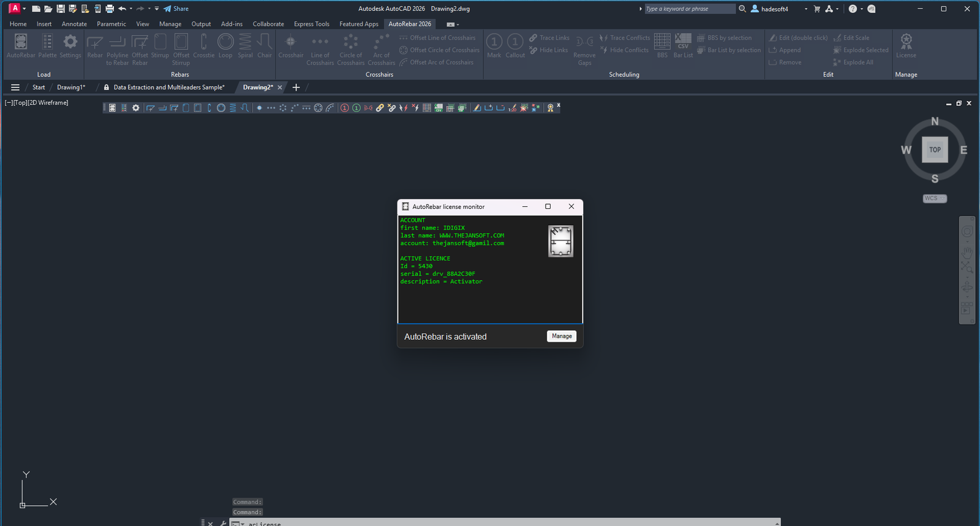Open the Annotate ribbon tab

(74, 24)
